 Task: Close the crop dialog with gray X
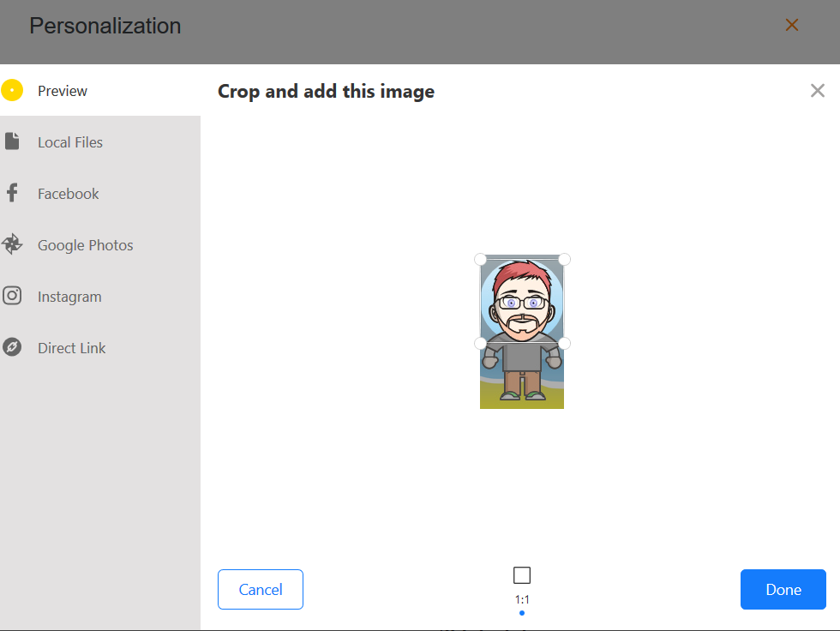coord(818,91)
